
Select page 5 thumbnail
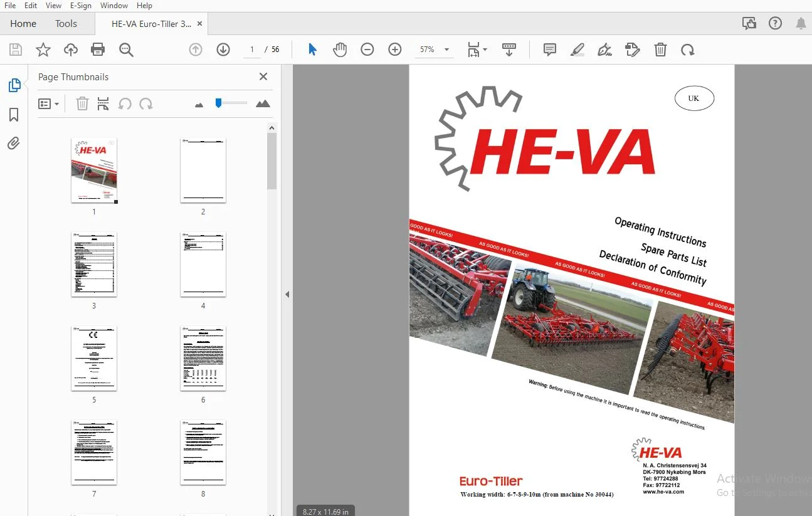[94, 359]
